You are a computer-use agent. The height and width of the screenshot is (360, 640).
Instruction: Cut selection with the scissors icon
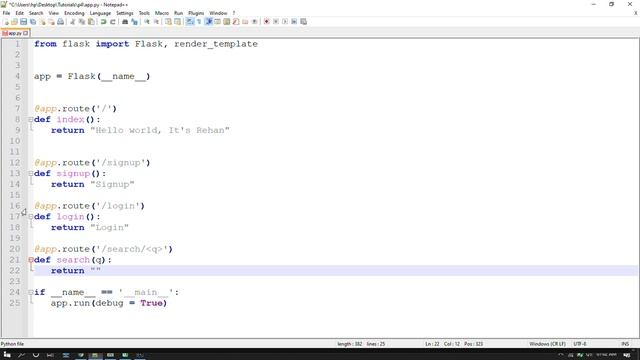click(x=73, y=22)
